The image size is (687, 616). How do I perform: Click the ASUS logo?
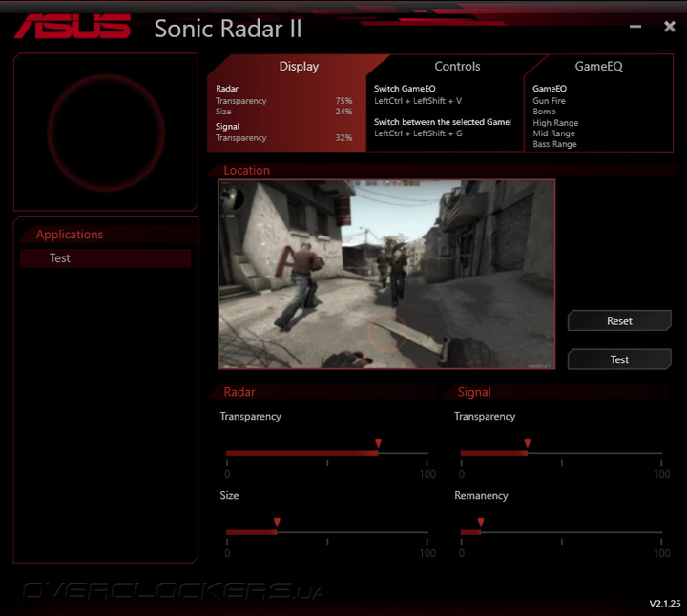[x=73, y=27]
